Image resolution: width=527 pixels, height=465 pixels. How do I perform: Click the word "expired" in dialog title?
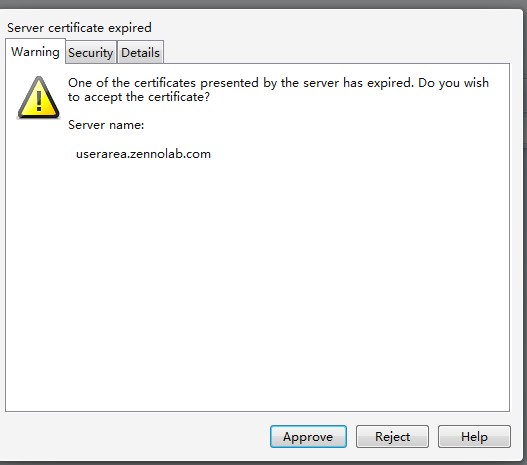point(130,28)
